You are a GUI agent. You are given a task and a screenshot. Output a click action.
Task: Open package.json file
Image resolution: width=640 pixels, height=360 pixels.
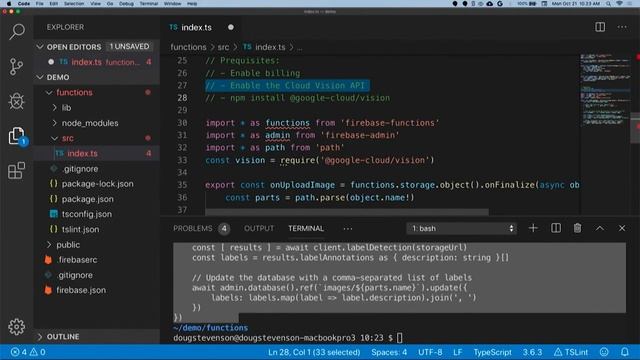tap(88, 199)
